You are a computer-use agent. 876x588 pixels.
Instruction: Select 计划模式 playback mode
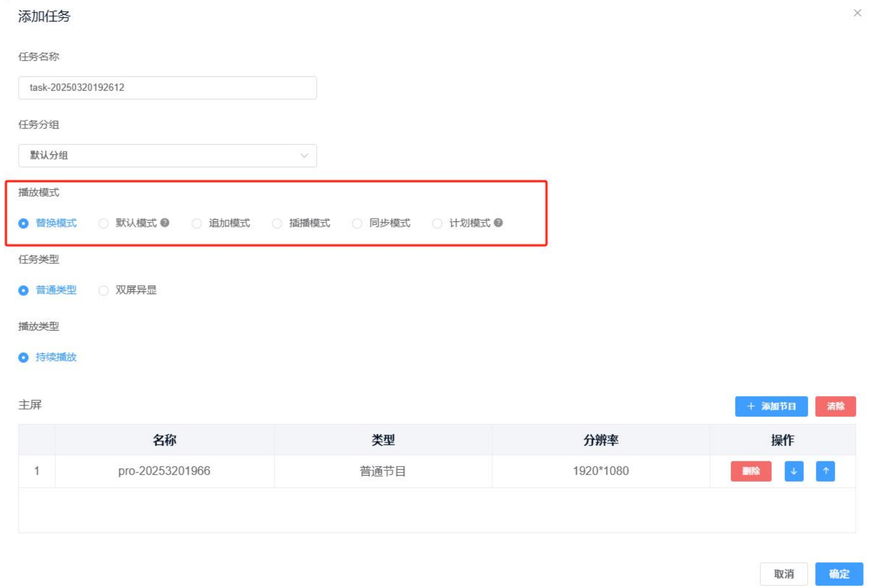tap(437, 224)
